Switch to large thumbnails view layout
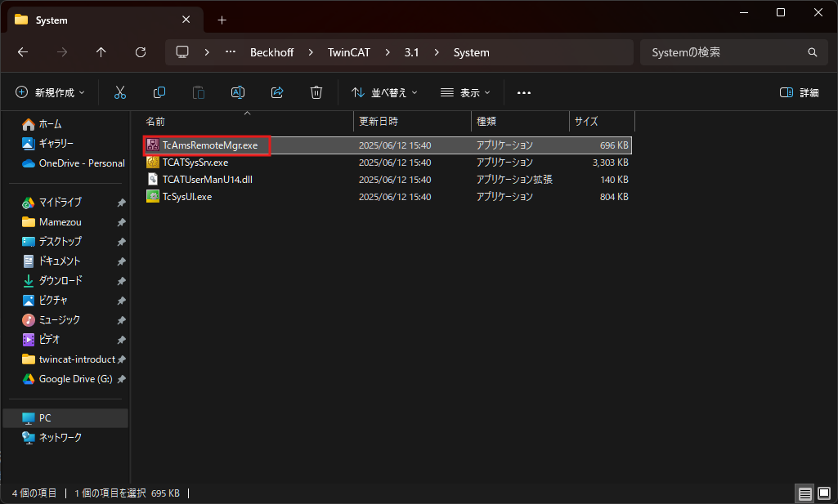Viewport: 838px width, 504px height. [x=823, y=493]
